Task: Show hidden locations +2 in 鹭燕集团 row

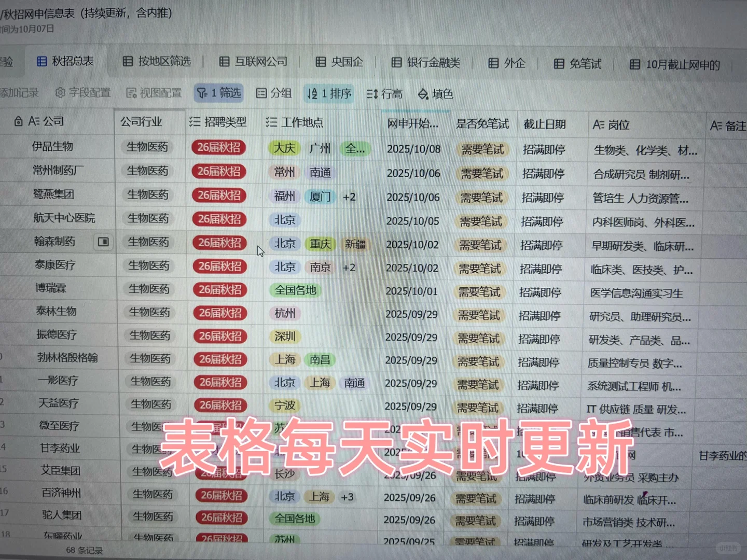Action: 349,197
